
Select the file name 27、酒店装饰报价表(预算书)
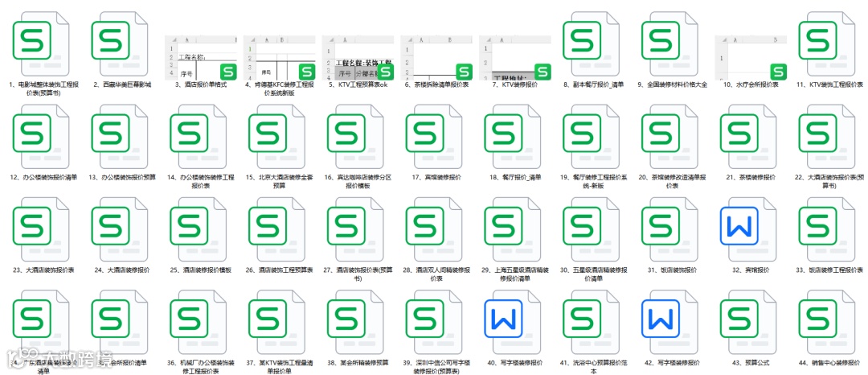pyautogui.click(x=358, y=274)
